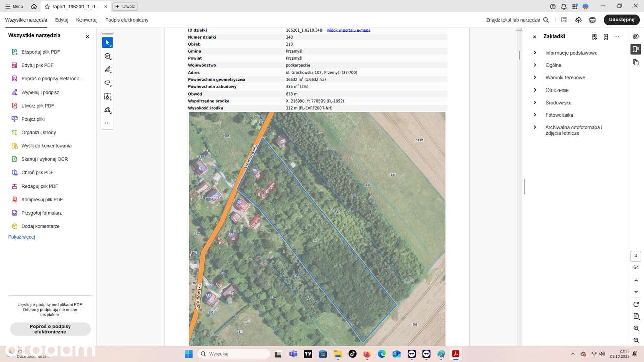Switch to the Konwertuj tab

point(87,20)
